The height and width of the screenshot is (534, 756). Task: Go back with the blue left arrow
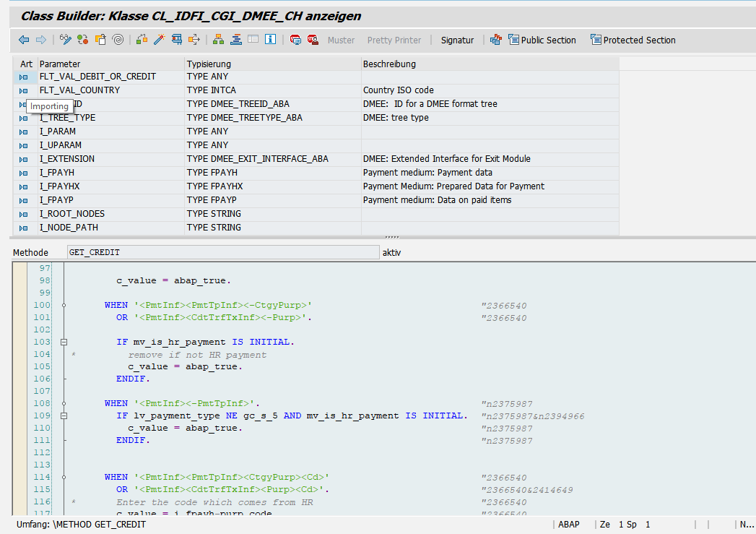coord(24,40)
